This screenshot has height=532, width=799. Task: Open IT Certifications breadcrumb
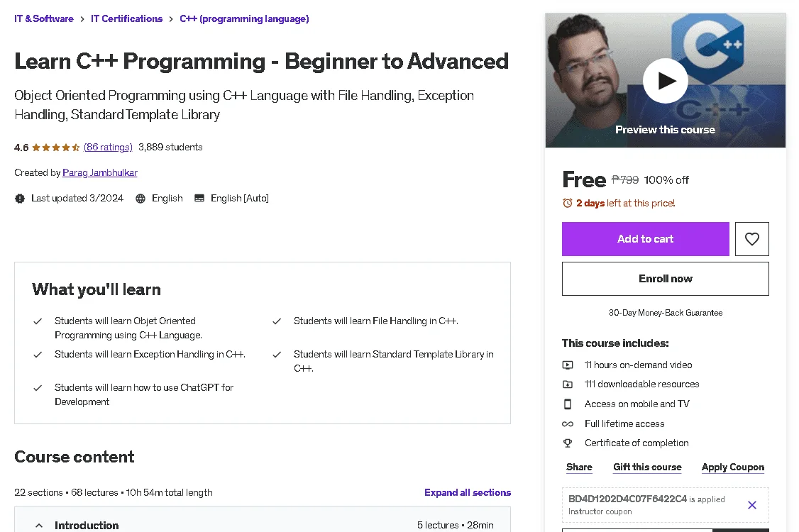[126, 19]
